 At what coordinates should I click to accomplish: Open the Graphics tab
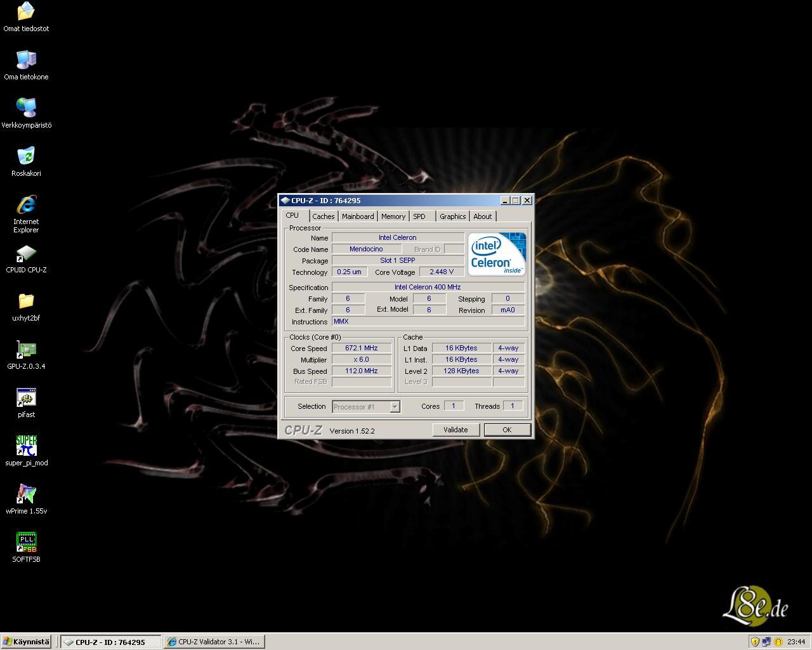pyautogui.click(x=453, y=216)
